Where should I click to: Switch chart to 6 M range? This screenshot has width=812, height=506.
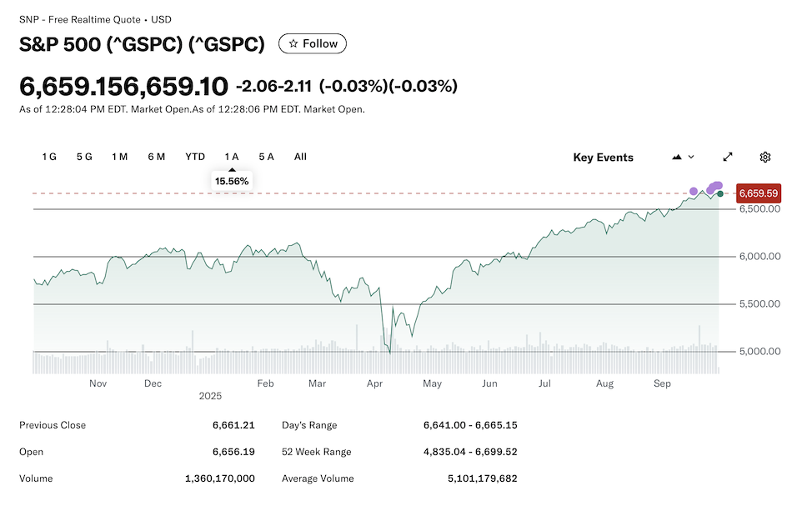click(x=157, y=157)
